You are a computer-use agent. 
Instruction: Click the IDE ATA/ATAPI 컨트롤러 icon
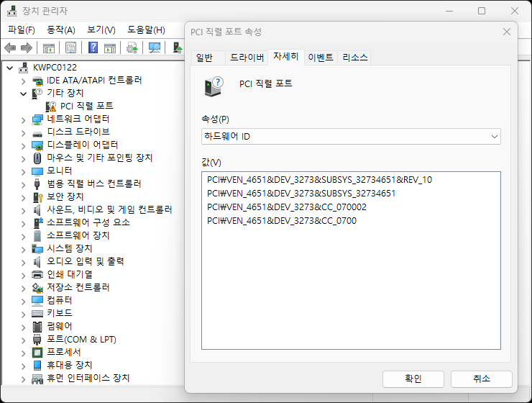click(37, 81)
